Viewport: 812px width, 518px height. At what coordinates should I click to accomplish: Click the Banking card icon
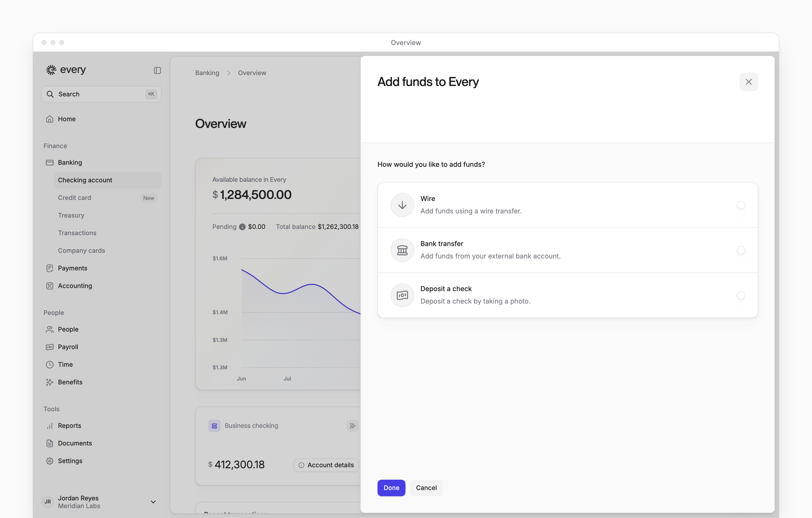(49, 163)
